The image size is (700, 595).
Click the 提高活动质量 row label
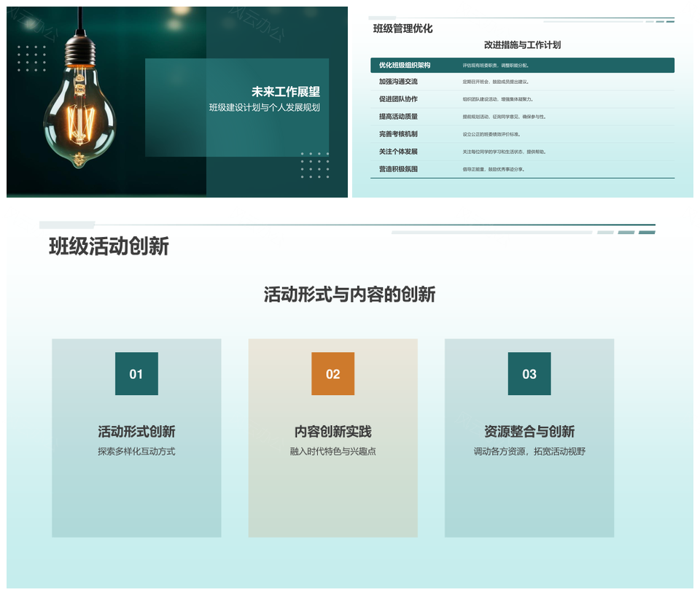coord(398,117)
